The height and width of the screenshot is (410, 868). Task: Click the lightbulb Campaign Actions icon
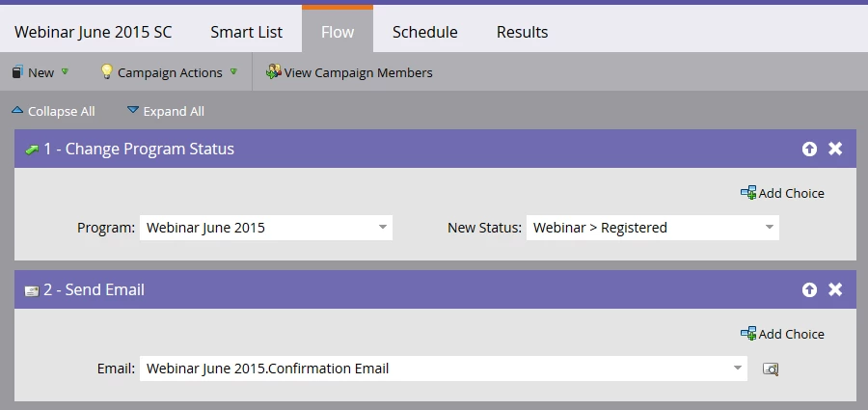(107, 71)
